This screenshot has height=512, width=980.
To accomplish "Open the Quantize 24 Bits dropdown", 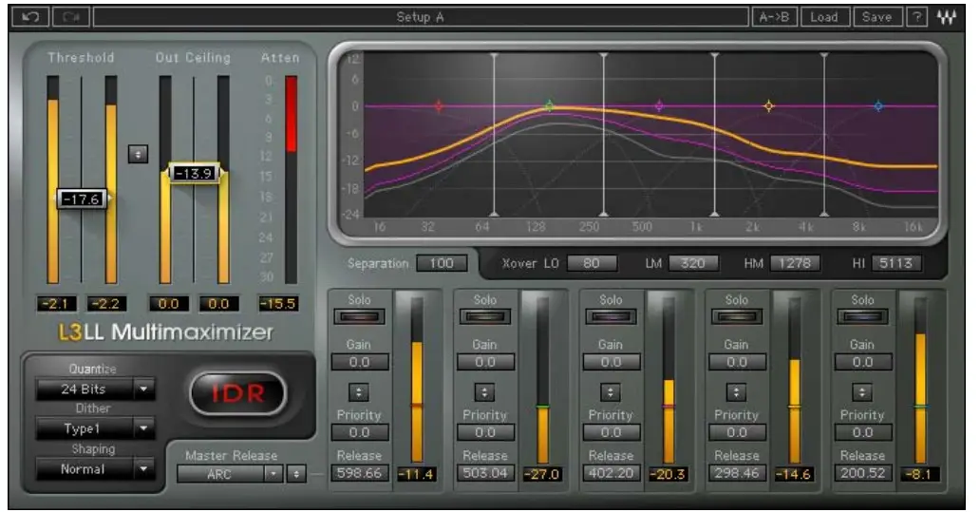I will coord(95,389).
